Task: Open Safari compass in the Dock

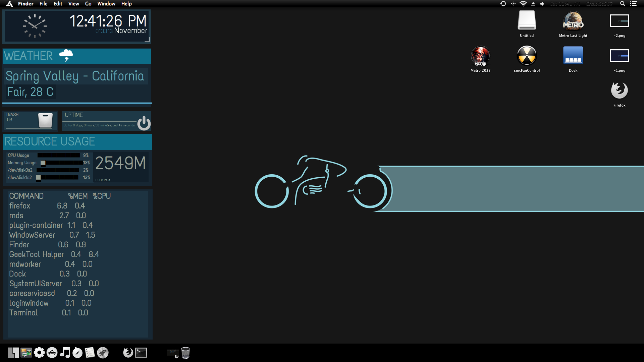Action: tap(77, 353)
